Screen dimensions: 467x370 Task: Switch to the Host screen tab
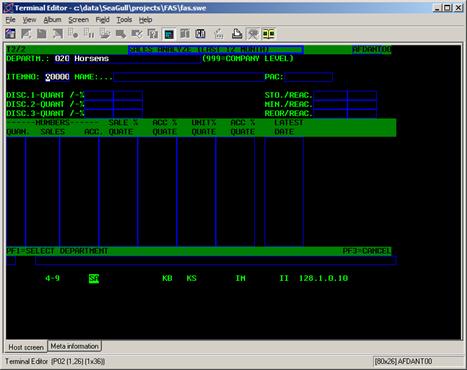(x=26, y=347)
